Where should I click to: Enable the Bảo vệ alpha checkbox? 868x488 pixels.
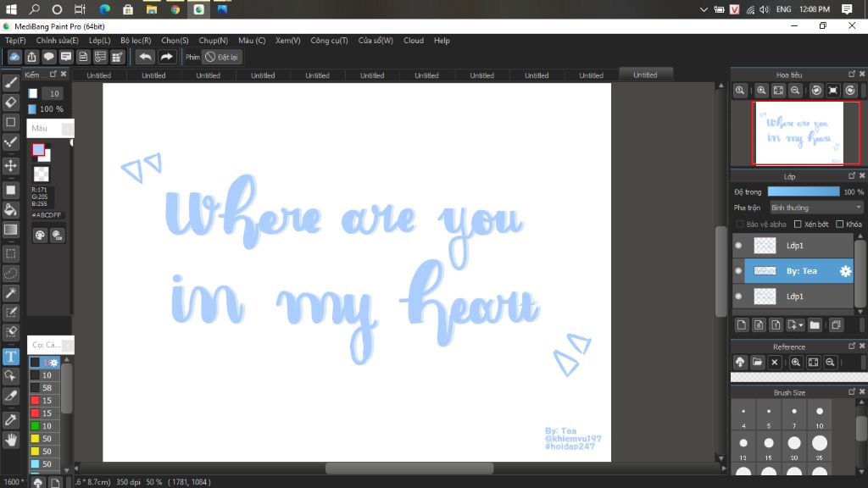739,224
